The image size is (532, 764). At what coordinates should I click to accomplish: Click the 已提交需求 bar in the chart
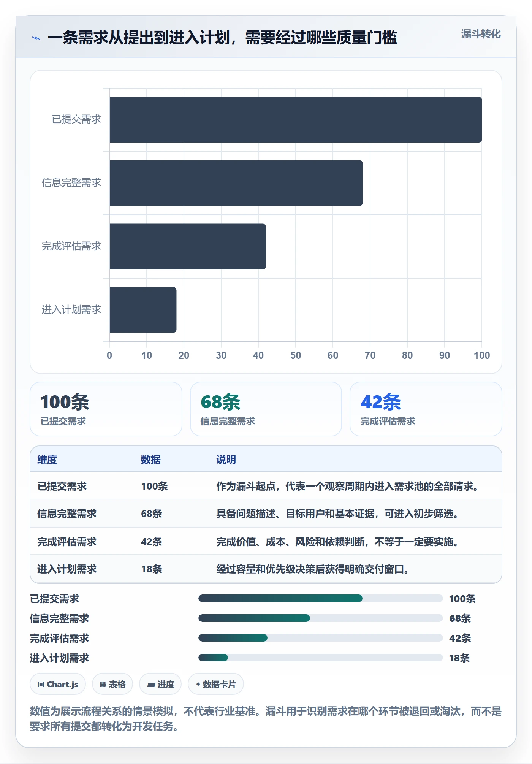296,120
